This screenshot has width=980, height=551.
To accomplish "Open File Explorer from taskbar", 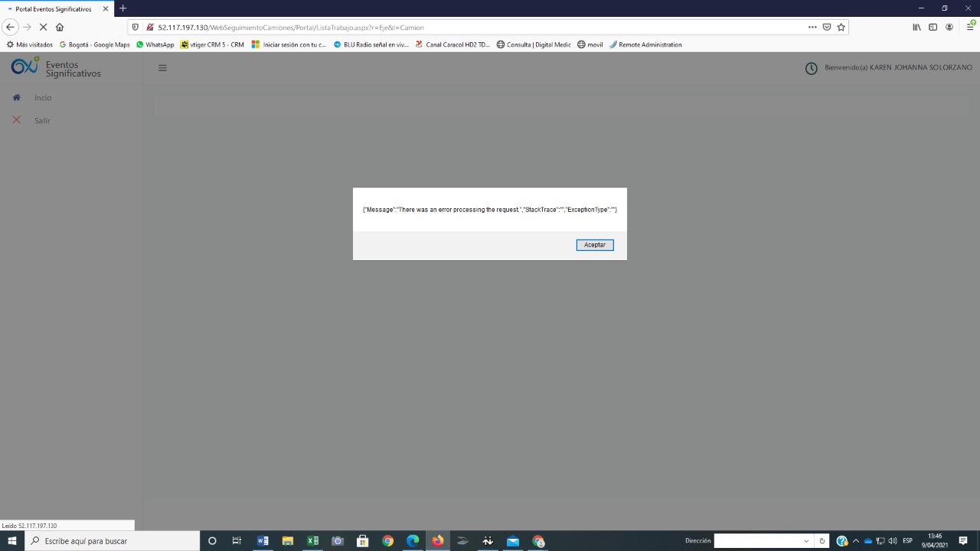I will click(x=288, y=541).
